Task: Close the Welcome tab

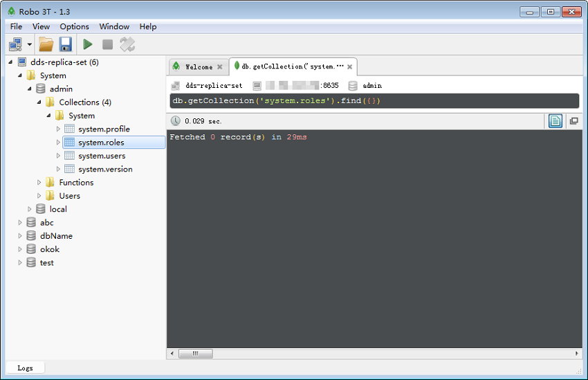Action: point(220,67)
